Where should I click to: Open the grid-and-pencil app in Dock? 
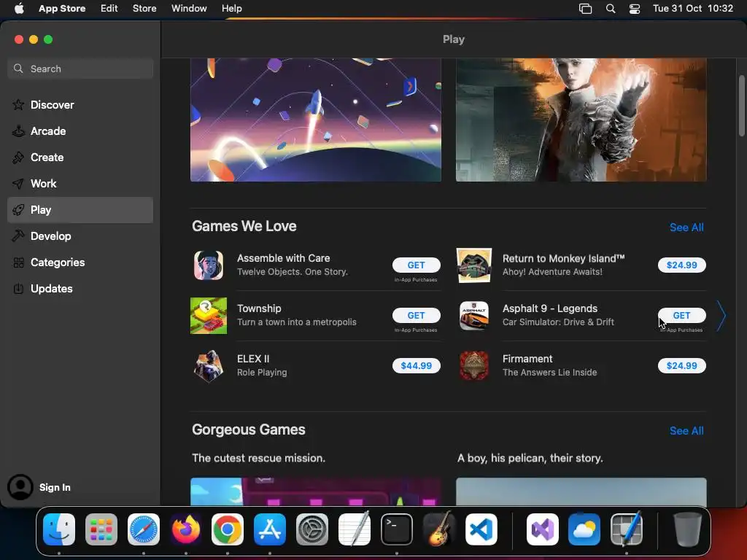point(627,529)
